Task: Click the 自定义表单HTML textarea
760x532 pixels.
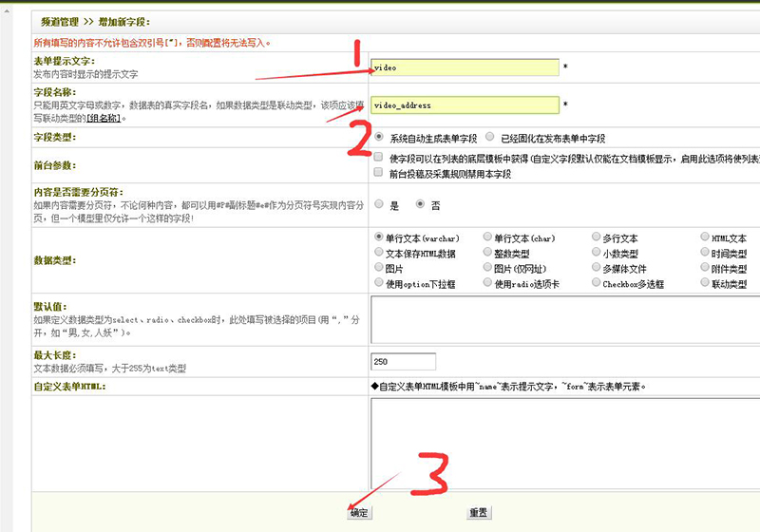Action: (564, 442)
